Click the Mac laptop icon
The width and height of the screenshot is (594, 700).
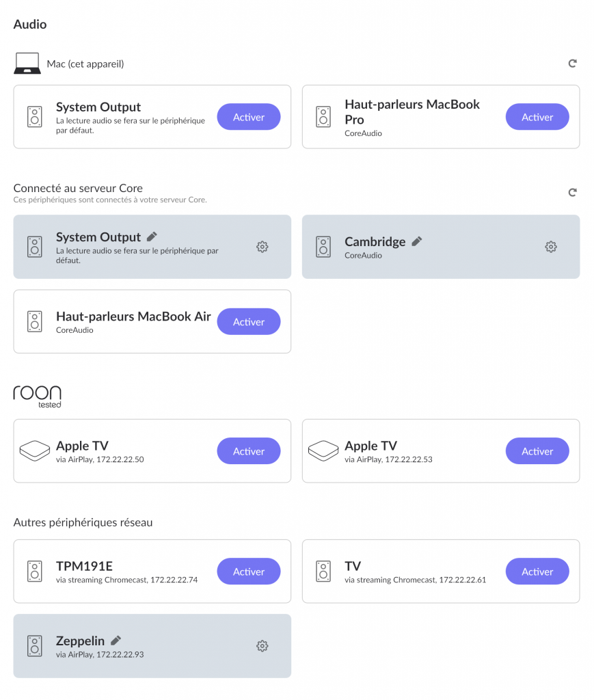[27, 64]
